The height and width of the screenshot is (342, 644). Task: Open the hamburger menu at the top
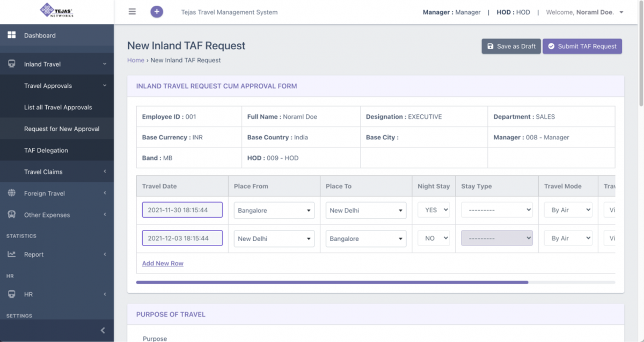[x=131, y=11]
